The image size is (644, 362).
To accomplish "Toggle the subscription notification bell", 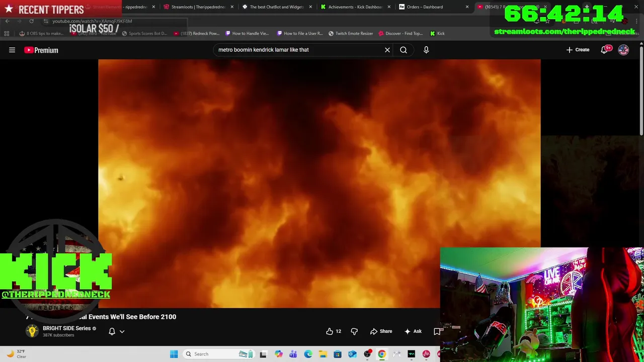I will pos(112,331).
